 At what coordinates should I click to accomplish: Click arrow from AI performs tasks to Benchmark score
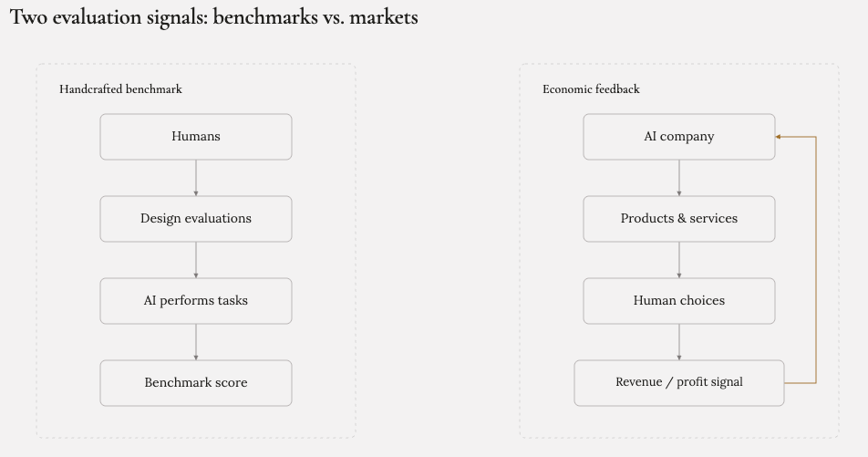click(x=196, y=342)
